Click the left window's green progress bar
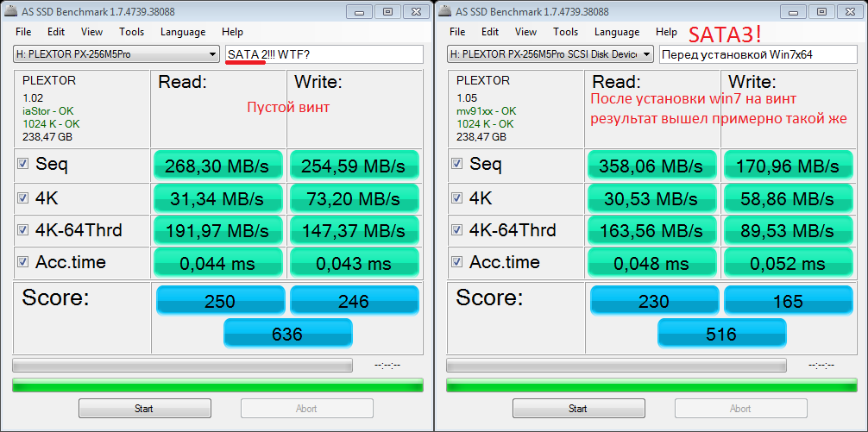 [x=217, y=385]
